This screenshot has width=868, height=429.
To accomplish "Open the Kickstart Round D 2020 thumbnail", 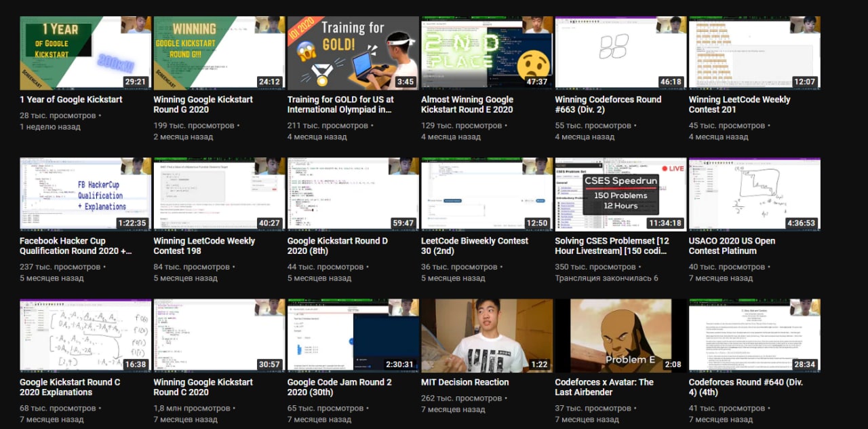I will tap(353, 194).
